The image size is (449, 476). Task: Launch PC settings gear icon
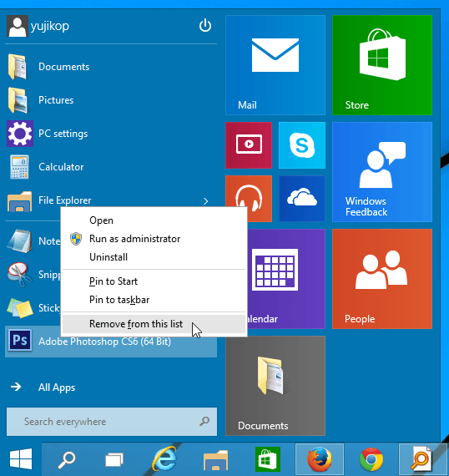(20, 134)
